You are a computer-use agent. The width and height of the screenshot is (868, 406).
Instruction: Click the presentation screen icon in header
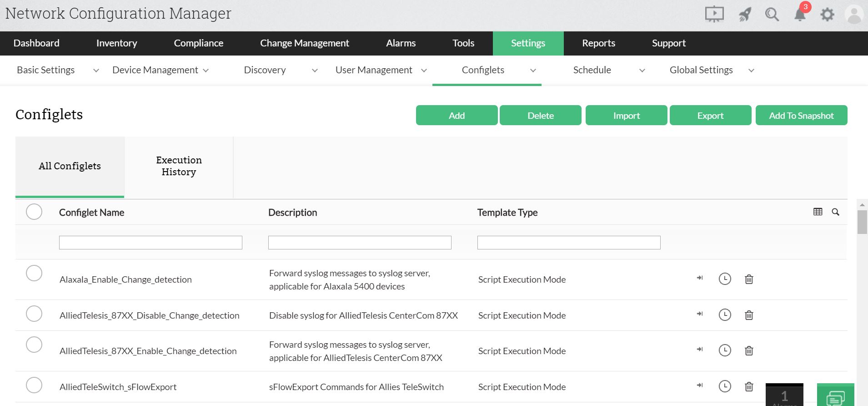(x=714, y=15)
